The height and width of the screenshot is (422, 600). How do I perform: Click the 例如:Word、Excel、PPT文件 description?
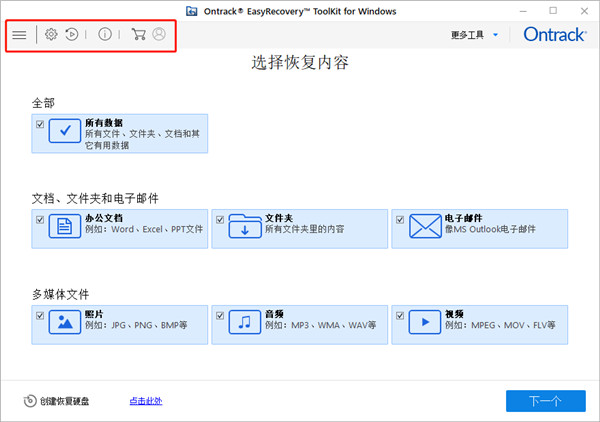tap(144, 229)
